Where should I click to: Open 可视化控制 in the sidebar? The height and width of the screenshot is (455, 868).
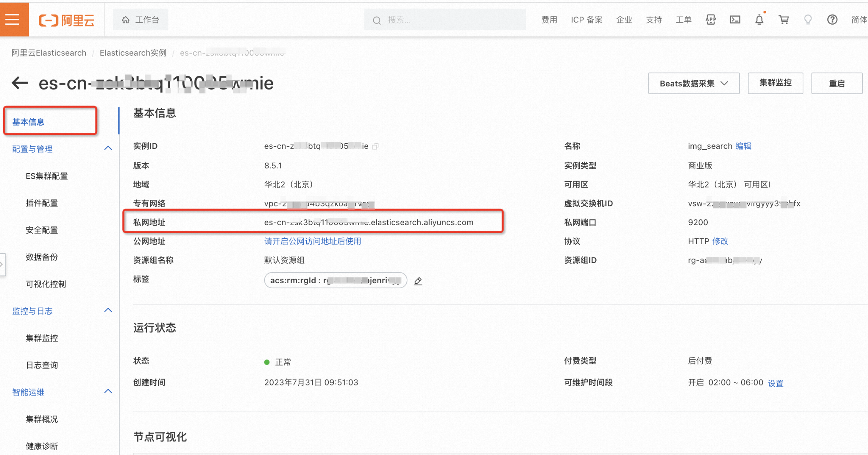click(46, 284)
